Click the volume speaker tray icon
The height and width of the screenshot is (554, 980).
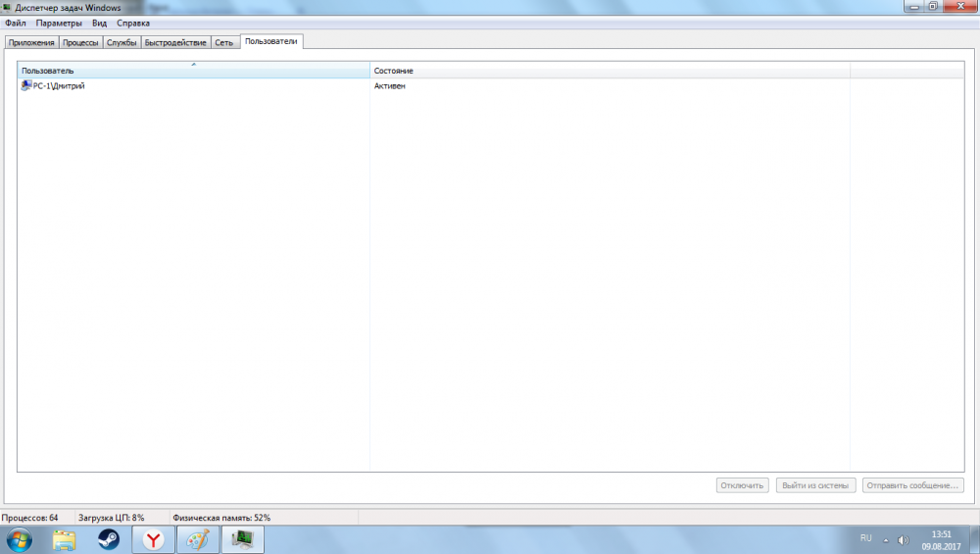click(903, 539)
